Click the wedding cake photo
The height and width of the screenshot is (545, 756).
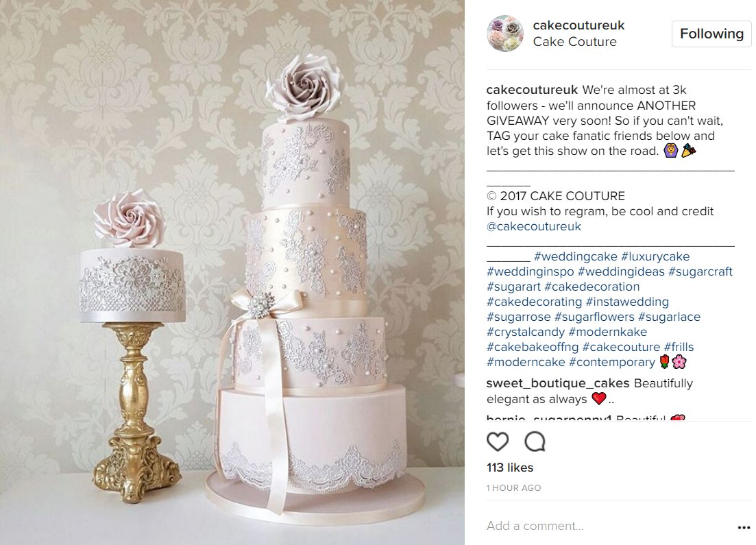(232, 273)
